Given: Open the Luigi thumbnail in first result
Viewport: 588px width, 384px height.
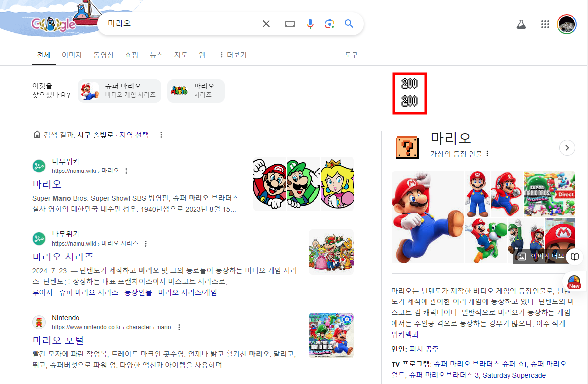Looking at the screenshot, I should 303,184.
